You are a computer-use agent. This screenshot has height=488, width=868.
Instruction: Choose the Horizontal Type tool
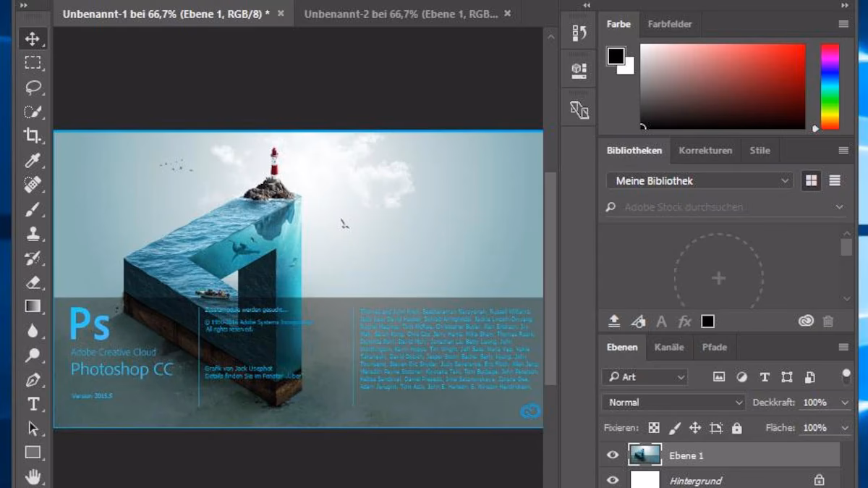(x=33, y=403)
